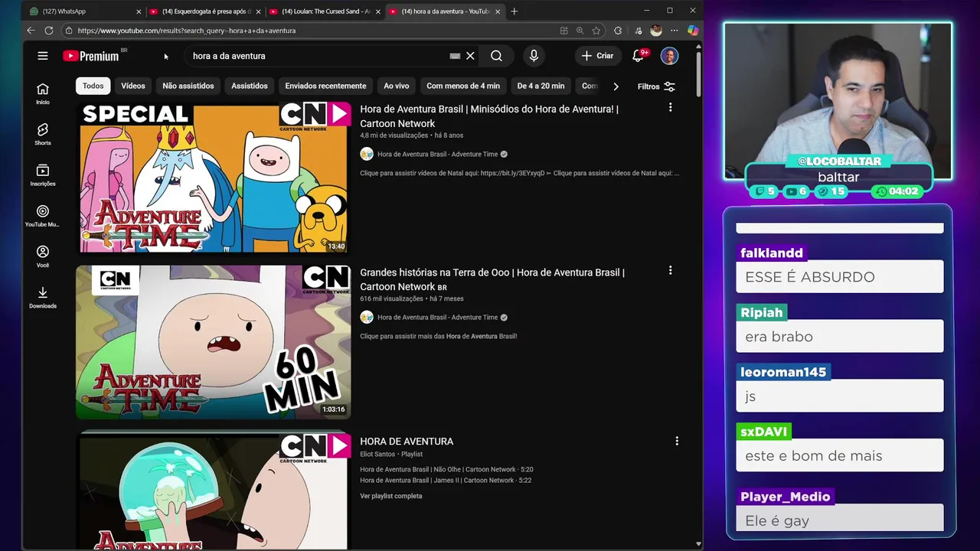Viewport: 980px width, 551px height.
Task: Select the Ao vivo filter chip
Action: pos(397,86)
